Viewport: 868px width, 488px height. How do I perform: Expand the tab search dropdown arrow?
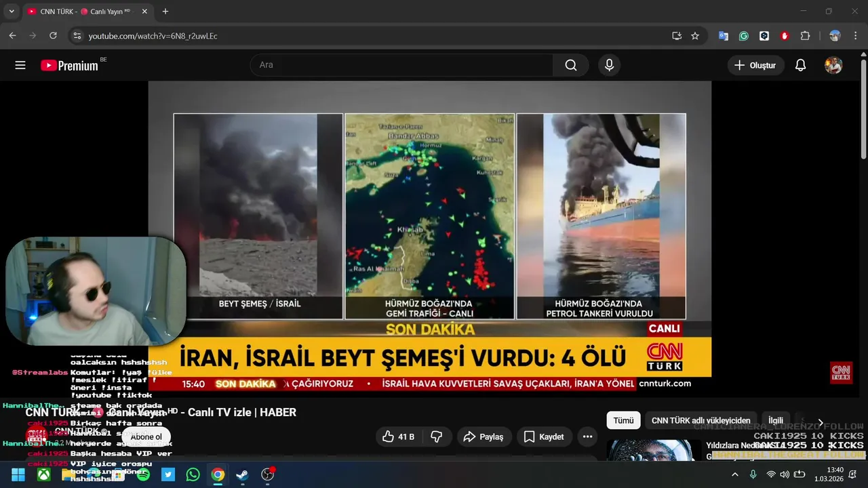coord(12,12)
